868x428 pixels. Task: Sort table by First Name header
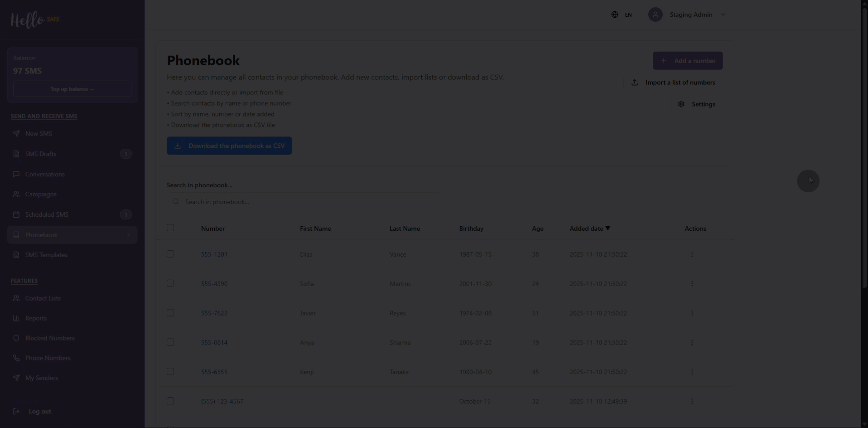tap(315, 229)
